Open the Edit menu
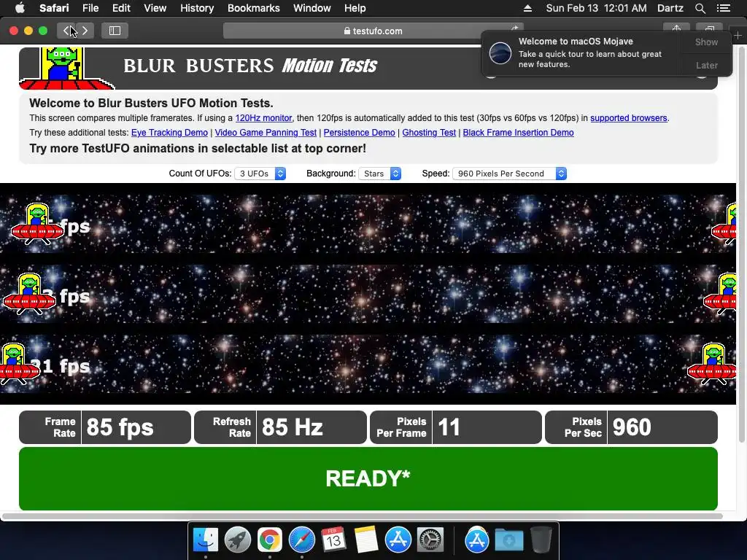The height and width of the screenshot is (560, 747). tap(121, 8)
